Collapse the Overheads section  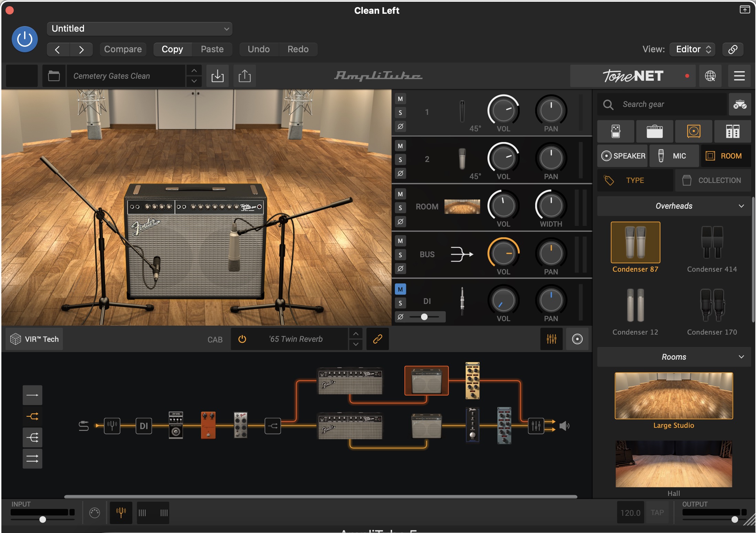tap(674, 206)
